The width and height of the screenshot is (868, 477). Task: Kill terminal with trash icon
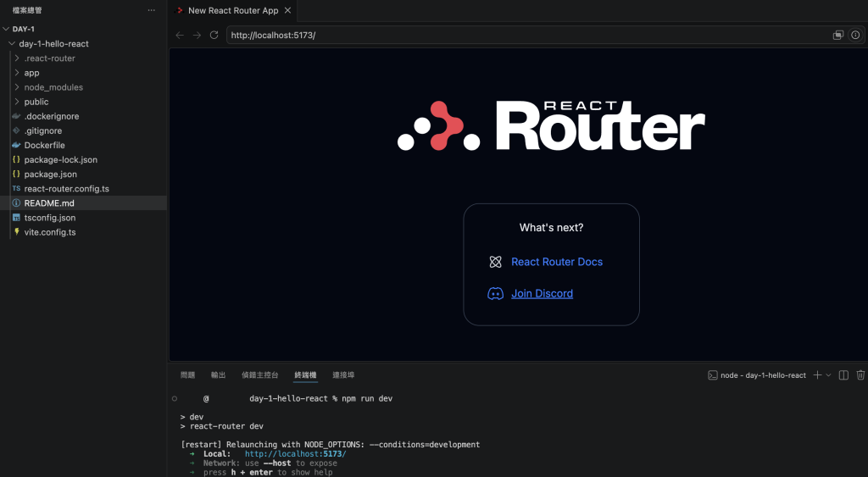tap(860, 375)
